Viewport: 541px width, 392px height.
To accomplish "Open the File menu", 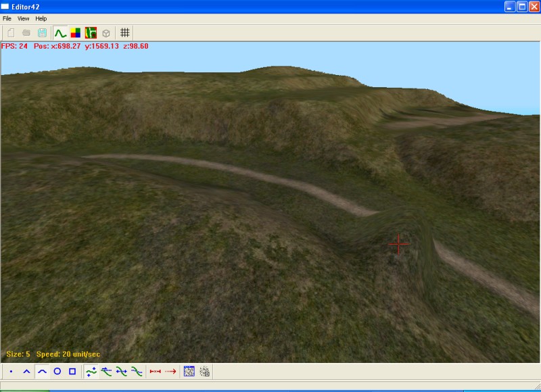I will pos(7,18).
